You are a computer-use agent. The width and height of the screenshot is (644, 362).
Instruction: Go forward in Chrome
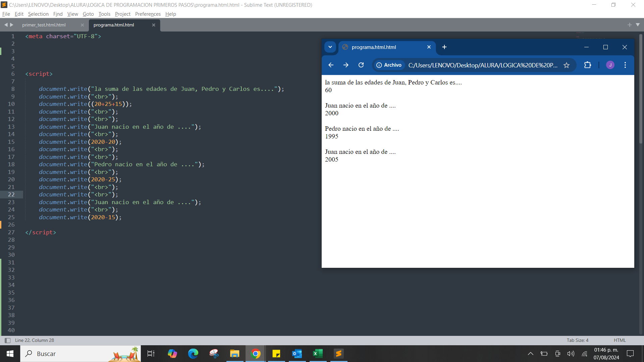346,65
